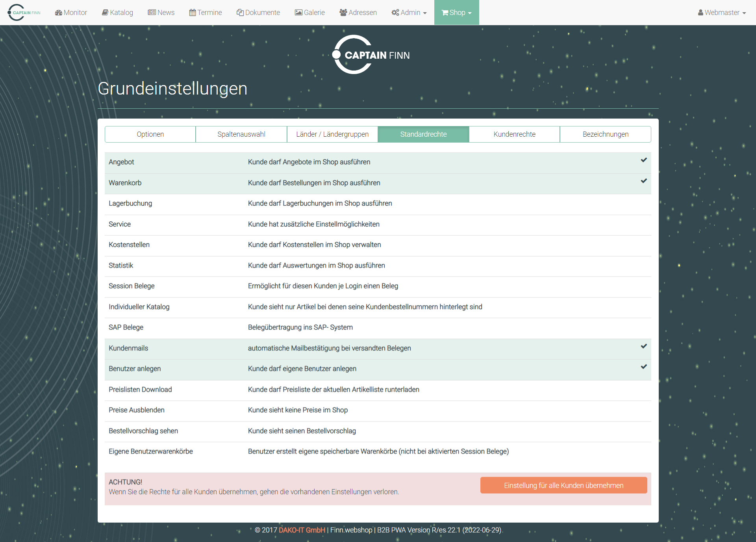Click the Galerie picture icon
Screen dimensions: 756x542
tap(298, 13)
